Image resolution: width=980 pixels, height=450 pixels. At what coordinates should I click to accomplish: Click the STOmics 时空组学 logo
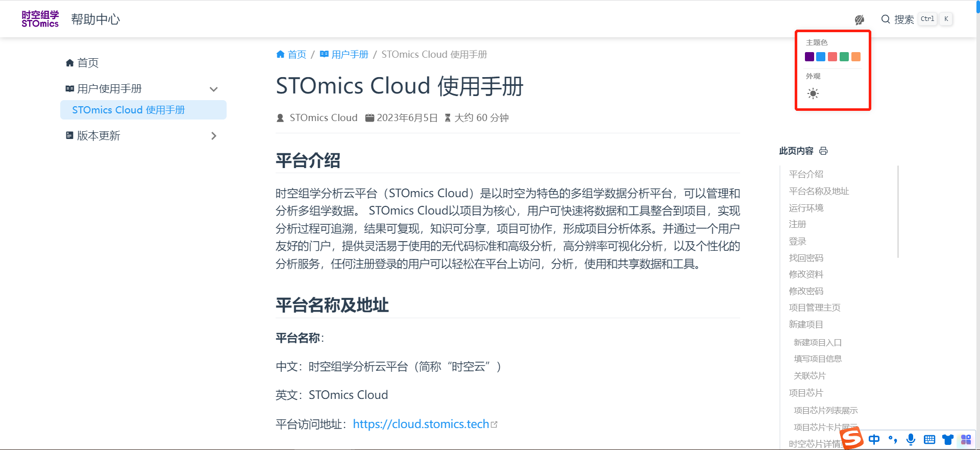(x=40, y=19)
